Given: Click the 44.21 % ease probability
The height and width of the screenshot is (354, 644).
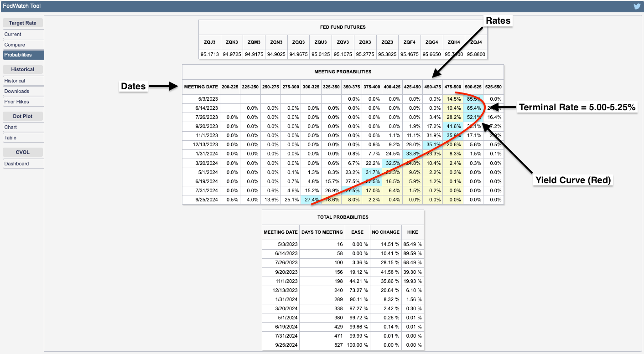Looking at the screenshot, I should 357,281.
